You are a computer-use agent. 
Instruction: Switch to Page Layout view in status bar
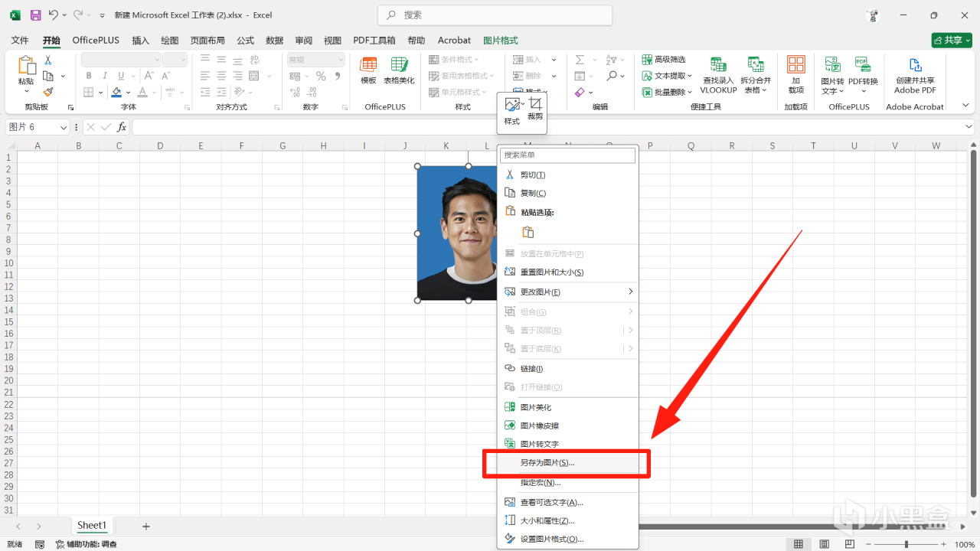click(x=824, y=544)
